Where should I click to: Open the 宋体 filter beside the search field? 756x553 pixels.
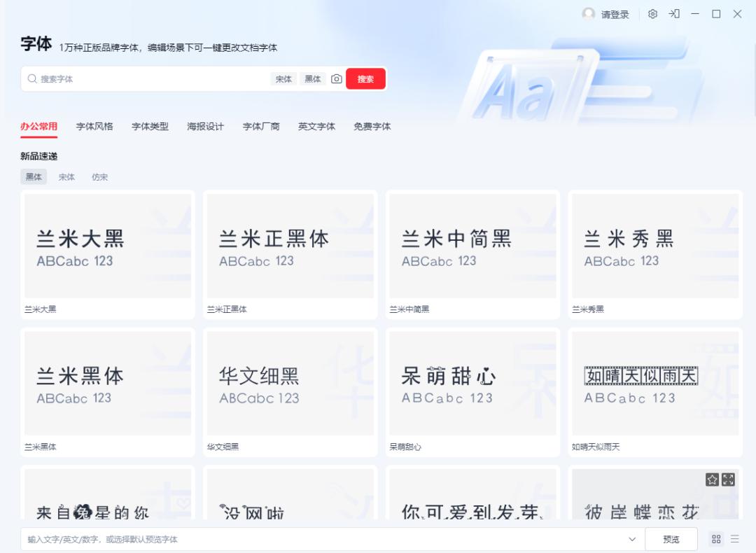[x=283, y=79]
